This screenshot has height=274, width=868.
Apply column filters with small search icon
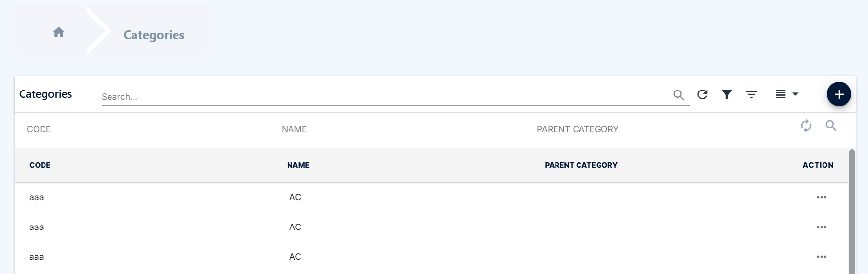pos(831,126)
